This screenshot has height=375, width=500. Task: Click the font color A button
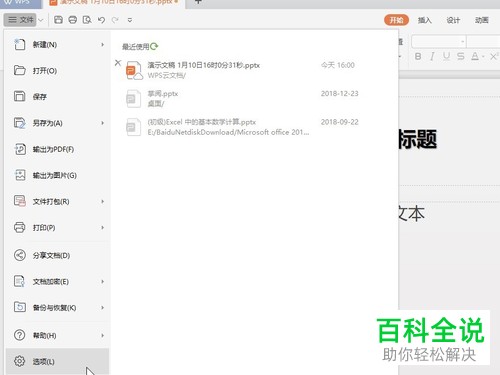coord(475,56)
